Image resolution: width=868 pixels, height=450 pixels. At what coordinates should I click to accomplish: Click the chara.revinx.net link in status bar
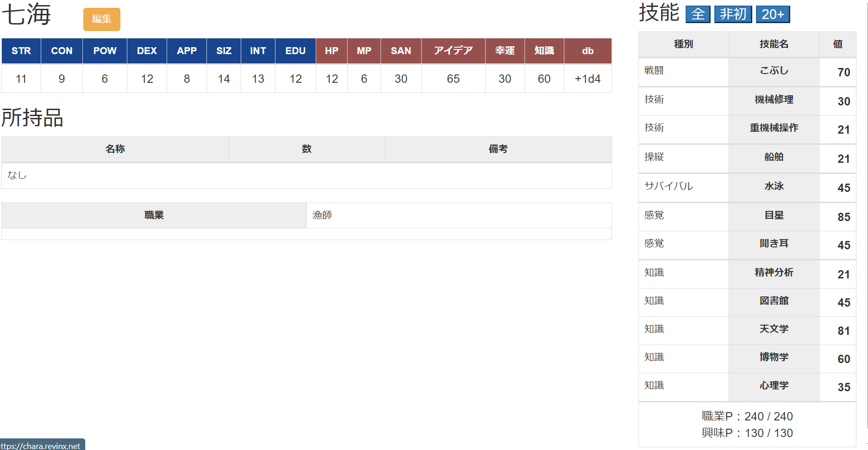(42, 446)
